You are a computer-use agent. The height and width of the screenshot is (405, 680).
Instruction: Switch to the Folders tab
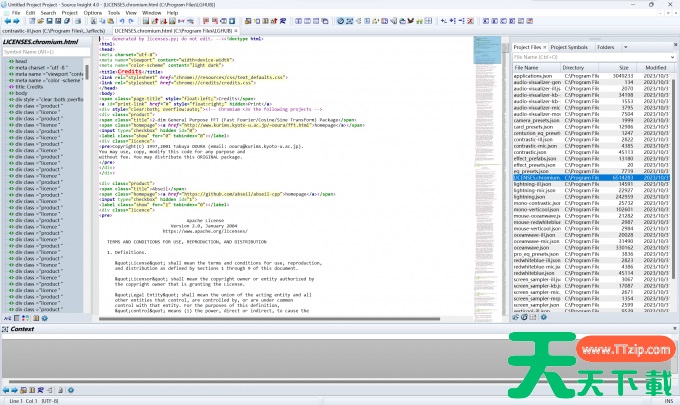(606, 47)
